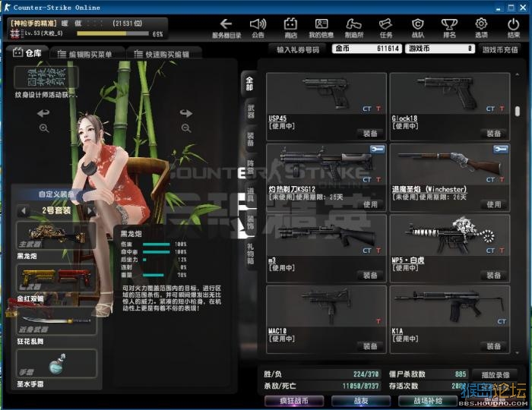The width and height of the screenshot is (532, 410).
Task: Open the 战场补给 button
Action: 427,401
